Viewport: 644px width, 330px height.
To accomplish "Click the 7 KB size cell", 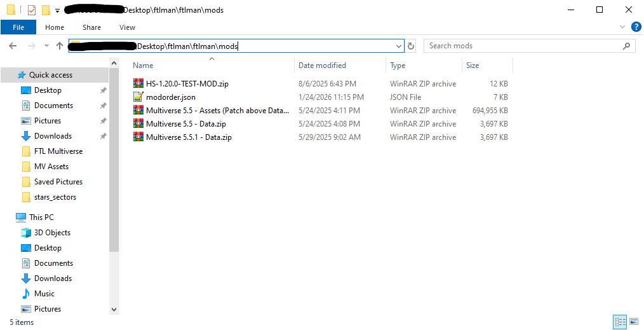I will pos(500,97).
